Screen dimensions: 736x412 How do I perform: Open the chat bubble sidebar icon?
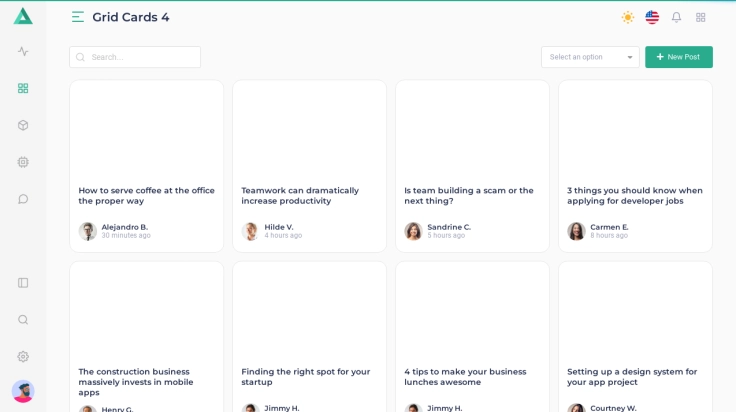point(23,199)
